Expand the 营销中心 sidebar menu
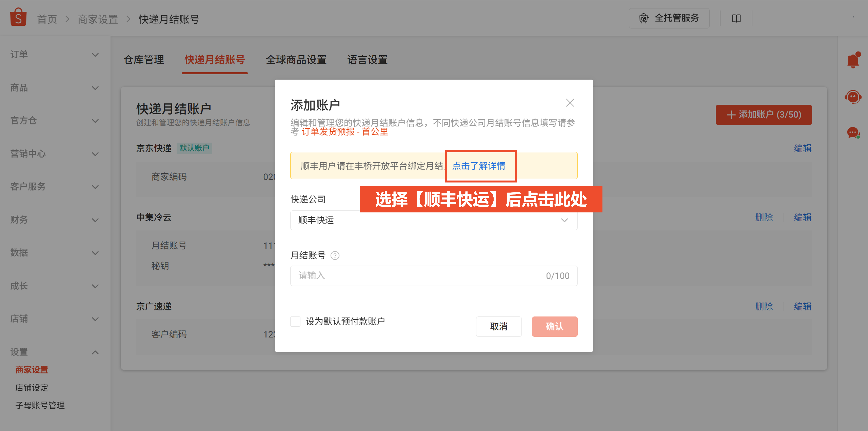Viewport: 868px width, 431px height. (55, 154)
